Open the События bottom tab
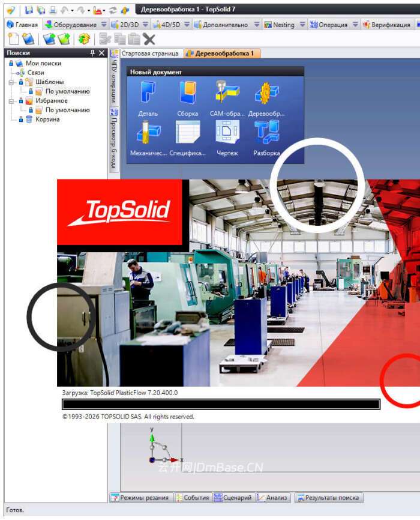Viewport: 420px width, 520px height. click(x=193, y=497)
